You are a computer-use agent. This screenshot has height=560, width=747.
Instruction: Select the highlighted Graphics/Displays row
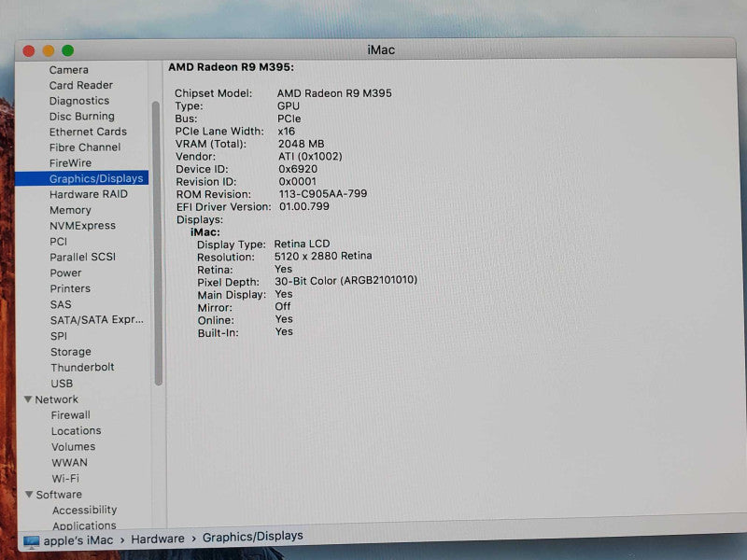82,178
